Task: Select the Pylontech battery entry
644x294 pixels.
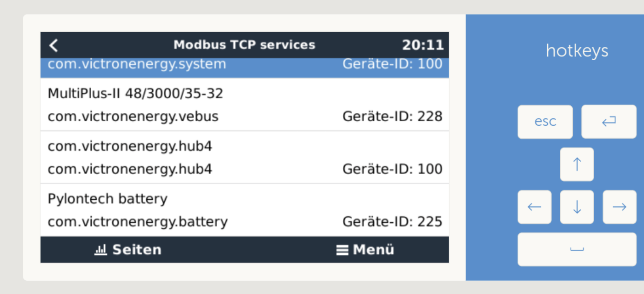Action: pyautogui.click(x=244, y=210)
